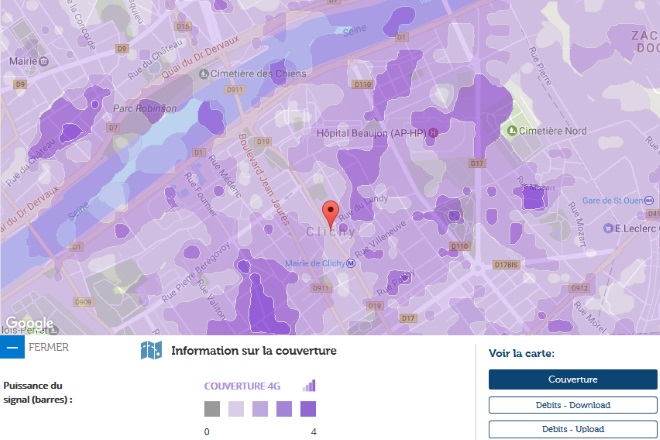Click the Google logo on the map
Image resolution: width=660 pixels, height=440 pixels.
[x=29, y=323]
